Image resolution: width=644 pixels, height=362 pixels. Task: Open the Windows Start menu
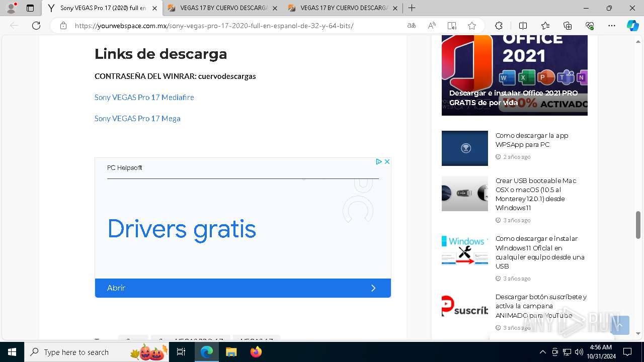12,352
